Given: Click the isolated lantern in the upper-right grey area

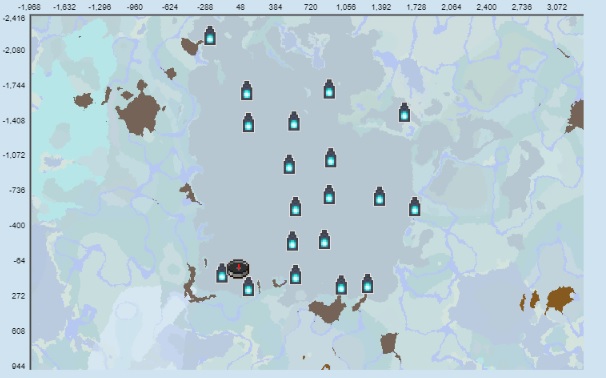Looking at the screenshot, I should point(404,112).
